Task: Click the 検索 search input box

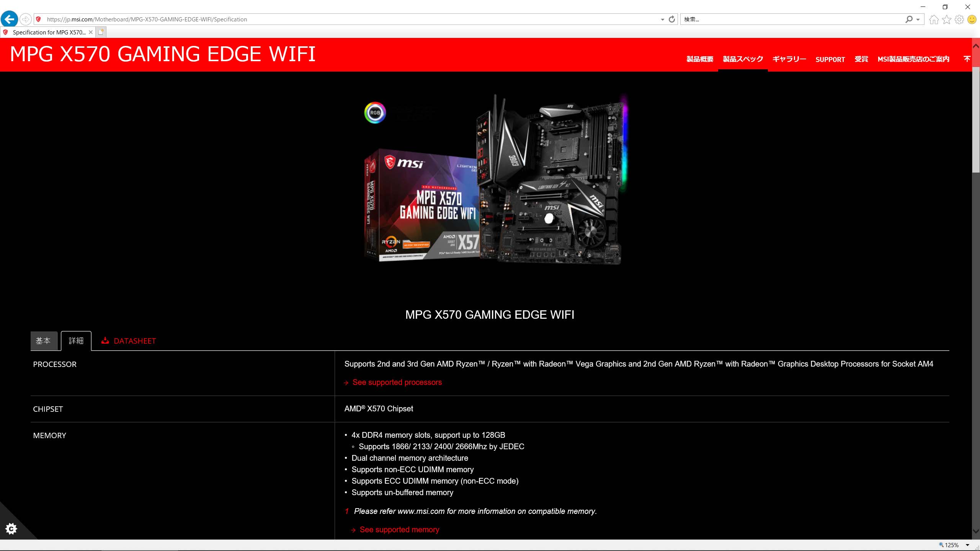Action: tap(792, 19)
